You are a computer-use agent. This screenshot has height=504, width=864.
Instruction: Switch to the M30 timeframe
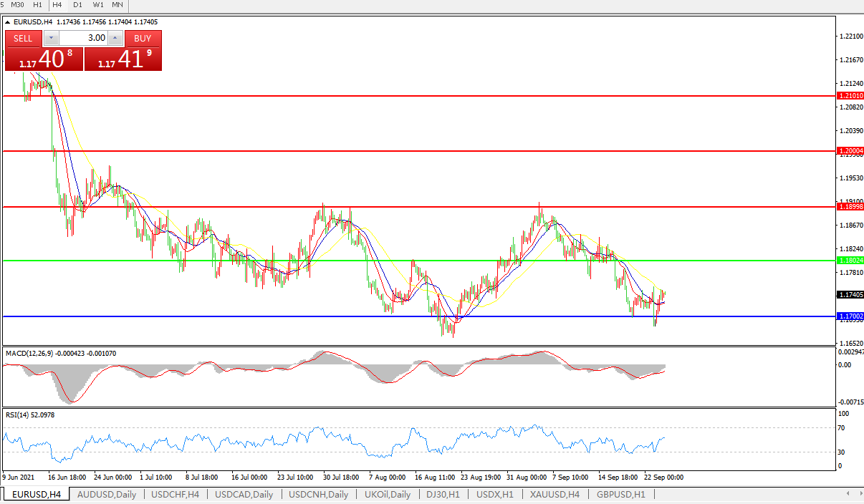(18, 4)
